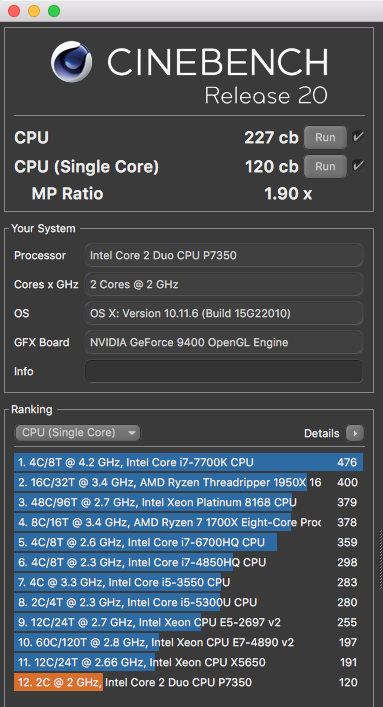Close the Cinebench window
This screenshot has width=383, height=707.
click(14, 11)
